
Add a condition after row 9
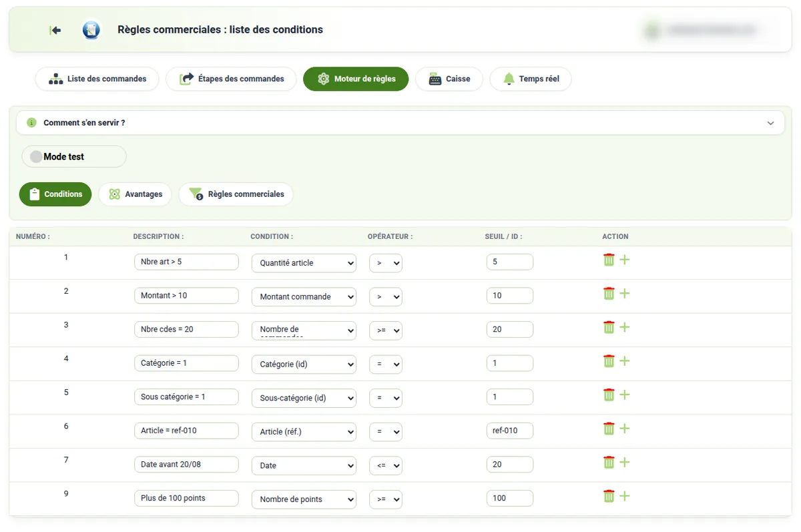tap(625, 496)
